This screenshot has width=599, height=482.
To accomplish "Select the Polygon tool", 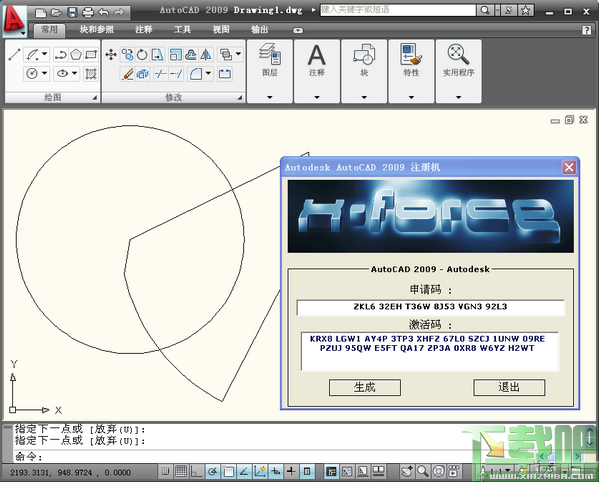I will pyautogui.click(x=76, y=55).
